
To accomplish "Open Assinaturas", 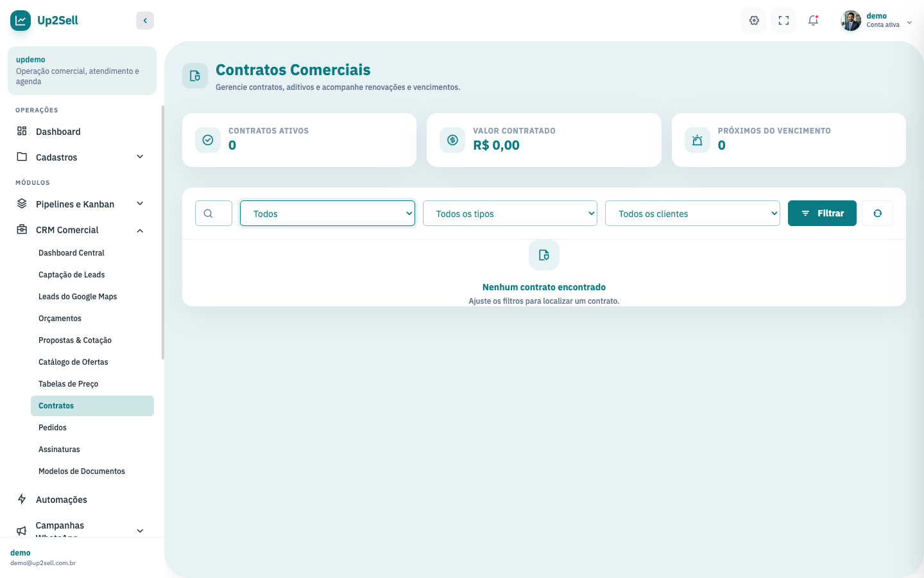I will coord(92,450).
